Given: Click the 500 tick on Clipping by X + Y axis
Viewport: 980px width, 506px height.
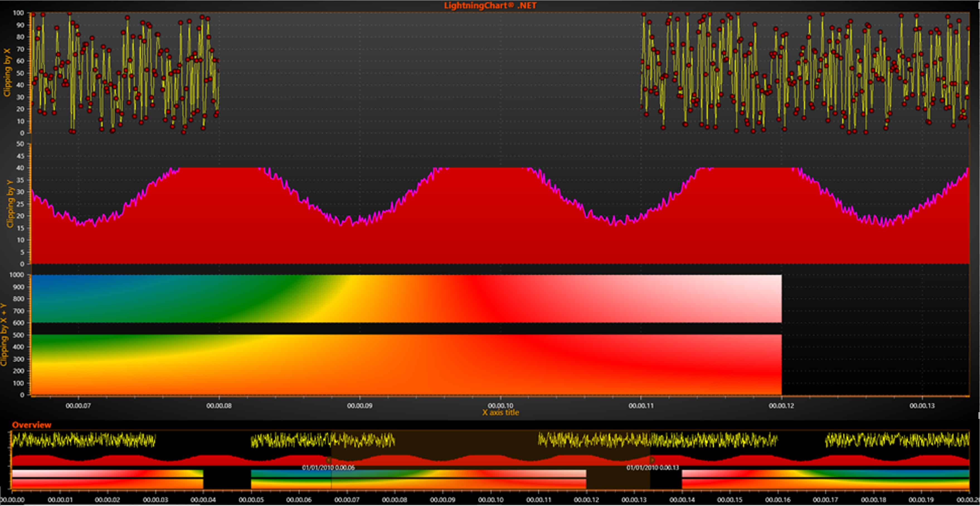Looking at the screenshot, I should point(18,335).
